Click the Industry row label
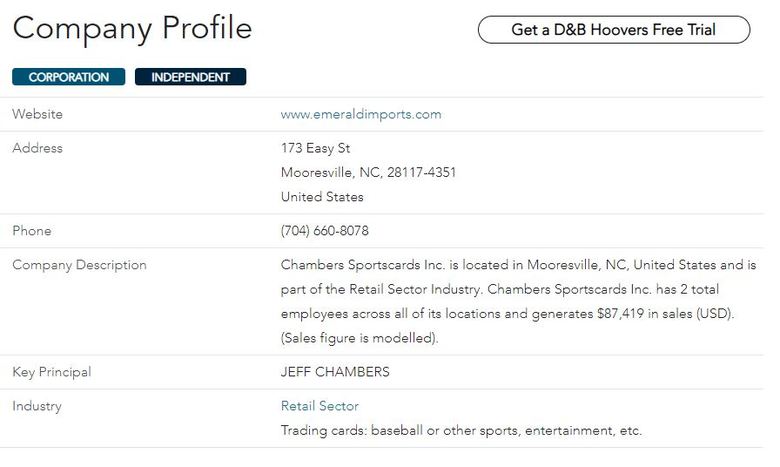Screen dimensions: 780x467 point(37,406)
